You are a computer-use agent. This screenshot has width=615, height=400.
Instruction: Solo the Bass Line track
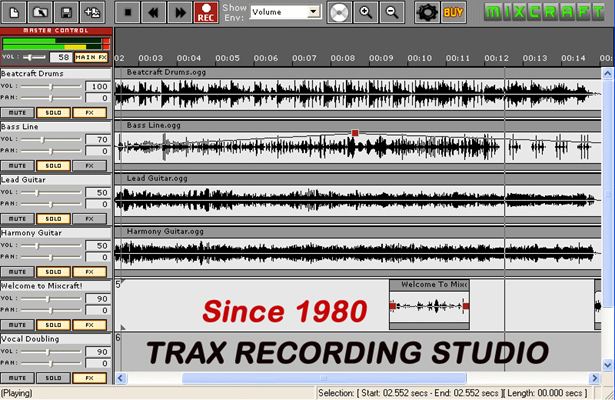[x=53, y=165]
